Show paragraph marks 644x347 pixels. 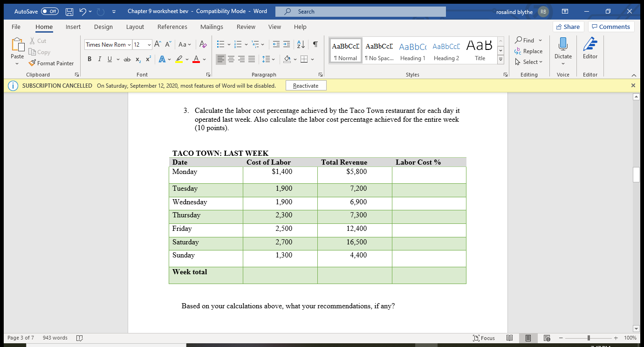click(x=315, y=43)
